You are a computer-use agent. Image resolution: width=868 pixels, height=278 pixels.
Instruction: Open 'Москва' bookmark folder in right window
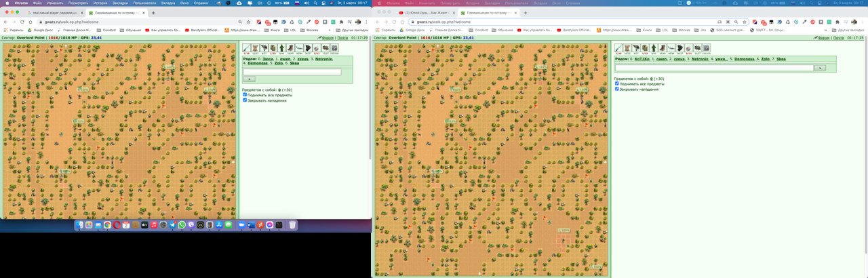[x=682, y=30]
